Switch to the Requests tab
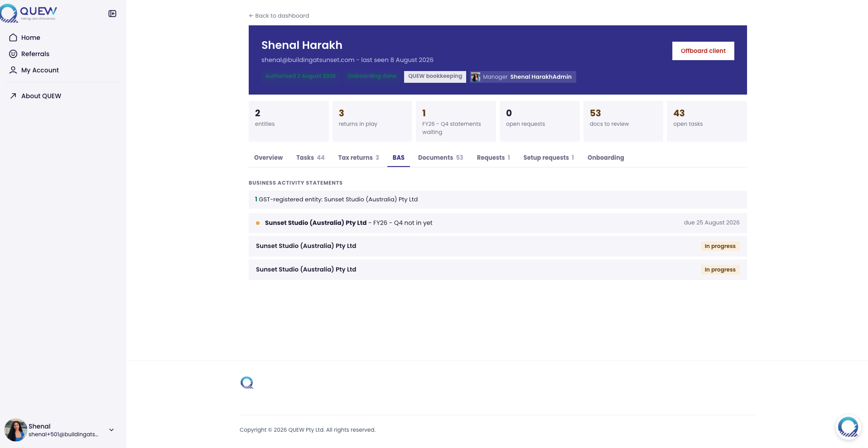 (493, 157)
